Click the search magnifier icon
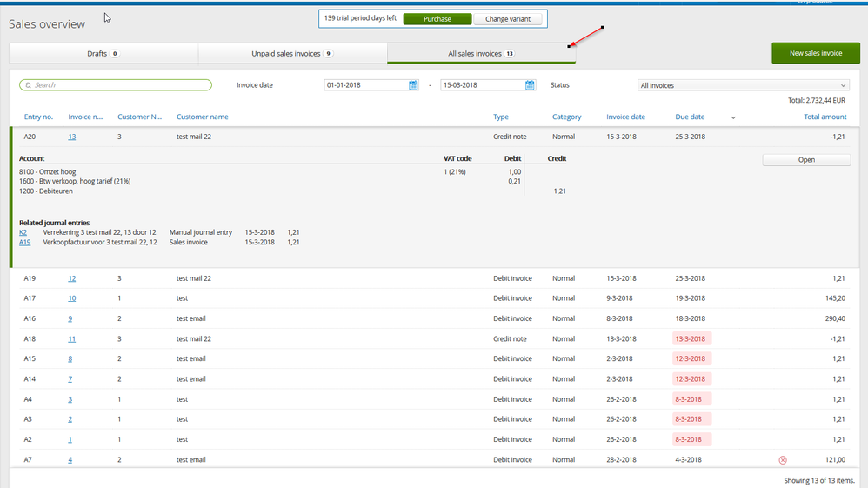The image size is (868, 488). point(28,85)
